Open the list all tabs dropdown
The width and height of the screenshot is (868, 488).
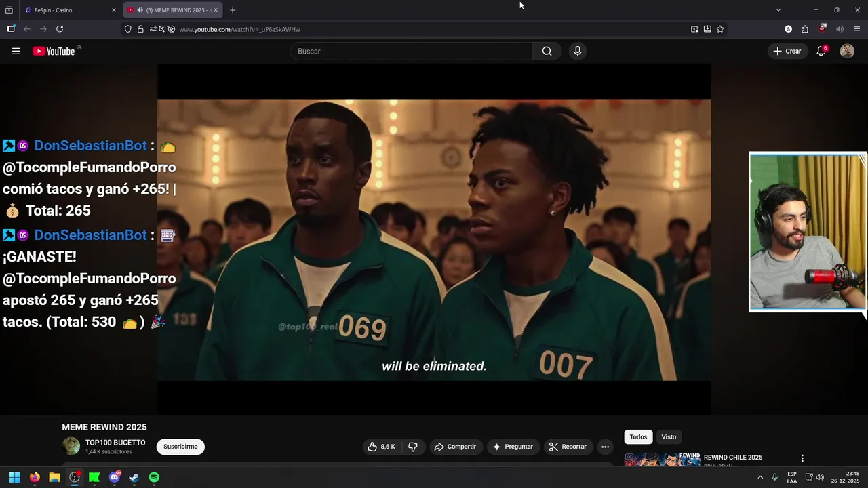point(778,10)
